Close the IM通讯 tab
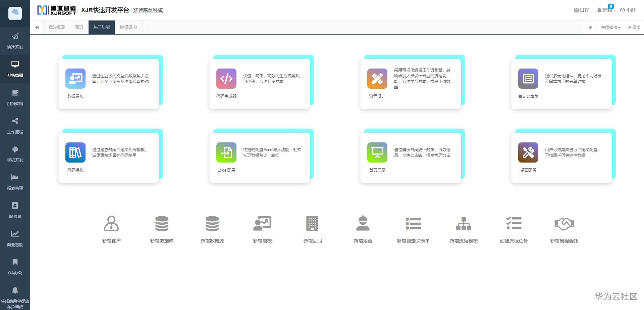 (x=136, y=27)
